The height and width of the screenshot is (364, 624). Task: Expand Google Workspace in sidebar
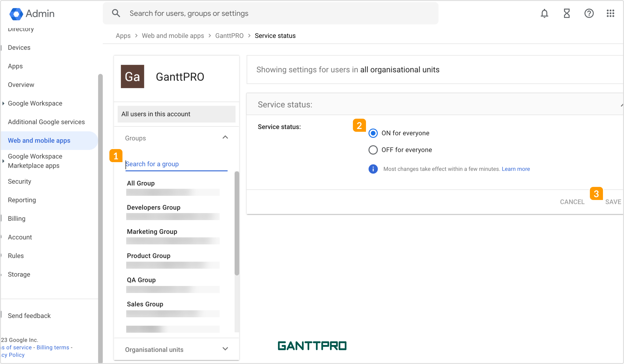pyautogui.click(x=3, y=103)
